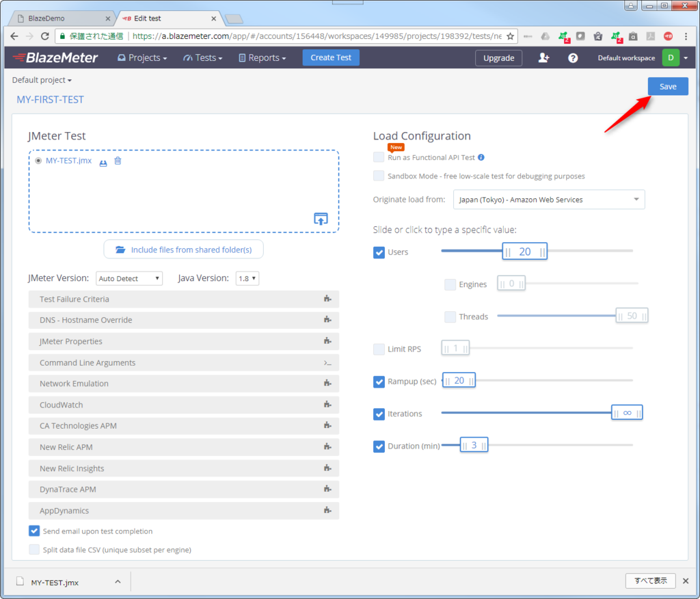Click the Iterations slider infinity handle

627,413
